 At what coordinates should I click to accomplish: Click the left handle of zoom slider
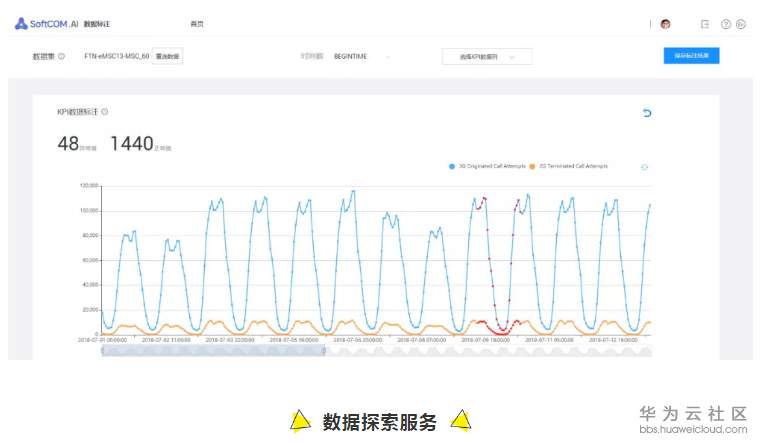tap(102, 351)
